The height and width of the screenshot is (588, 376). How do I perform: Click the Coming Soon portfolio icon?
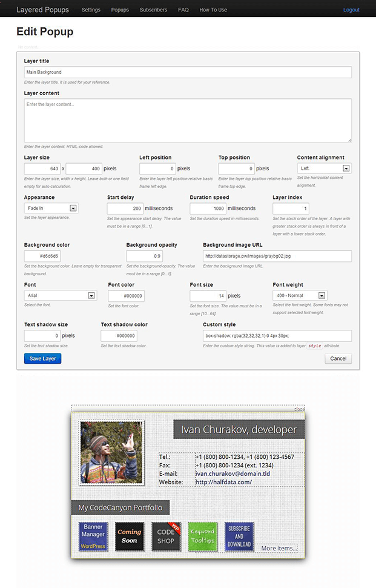129,536
